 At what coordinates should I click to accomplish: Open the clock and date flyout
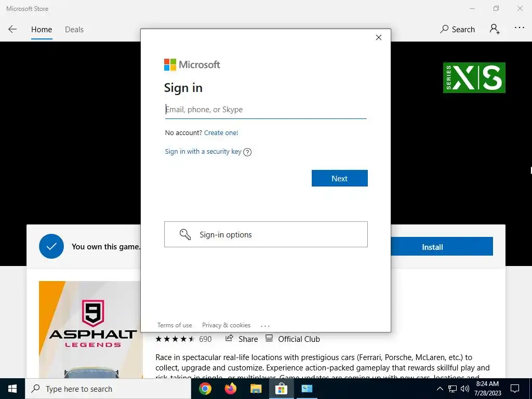pyautogui.click(x=487, y=389)
